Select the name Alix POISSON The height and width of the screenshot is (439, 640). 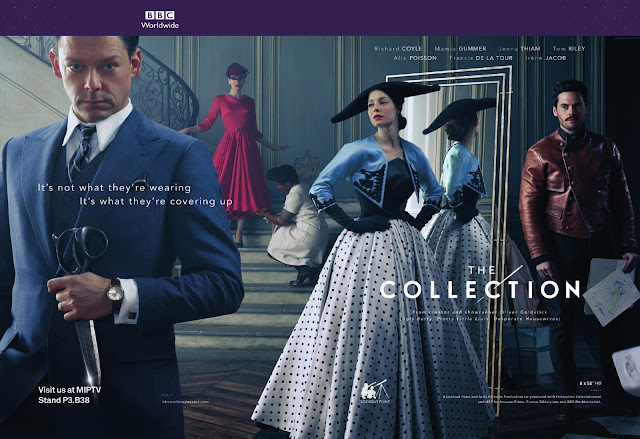pyautogui.click(x=415, y=58)
